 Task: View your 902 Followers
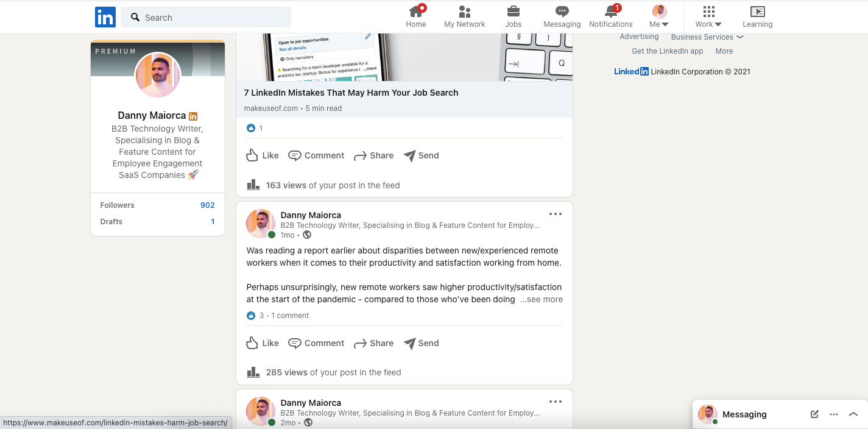point(207,205)
